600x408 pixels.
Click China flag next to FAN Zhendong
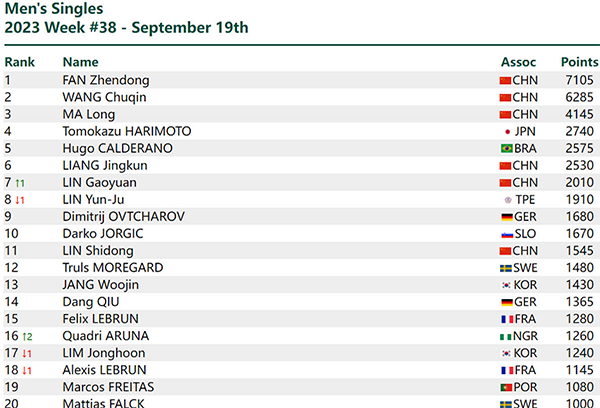(505, 80)
